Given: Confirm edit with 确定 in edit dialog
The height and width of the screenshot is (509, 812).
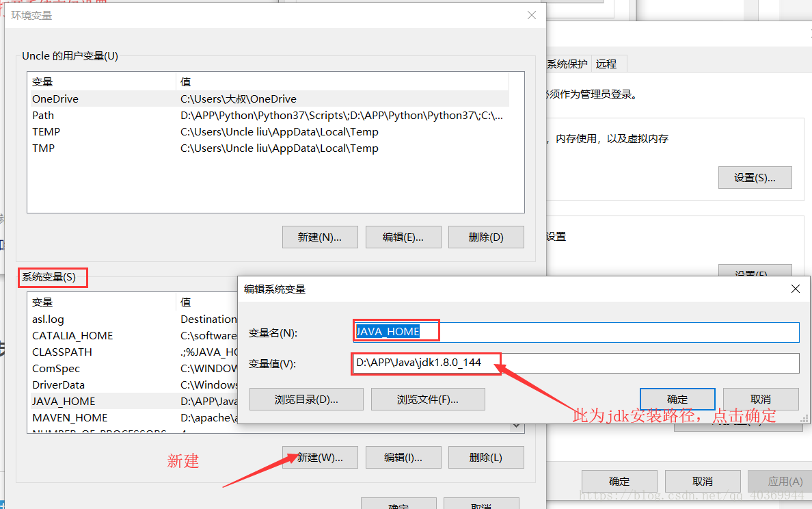Looking at the screenshot, I should point(677,400).
